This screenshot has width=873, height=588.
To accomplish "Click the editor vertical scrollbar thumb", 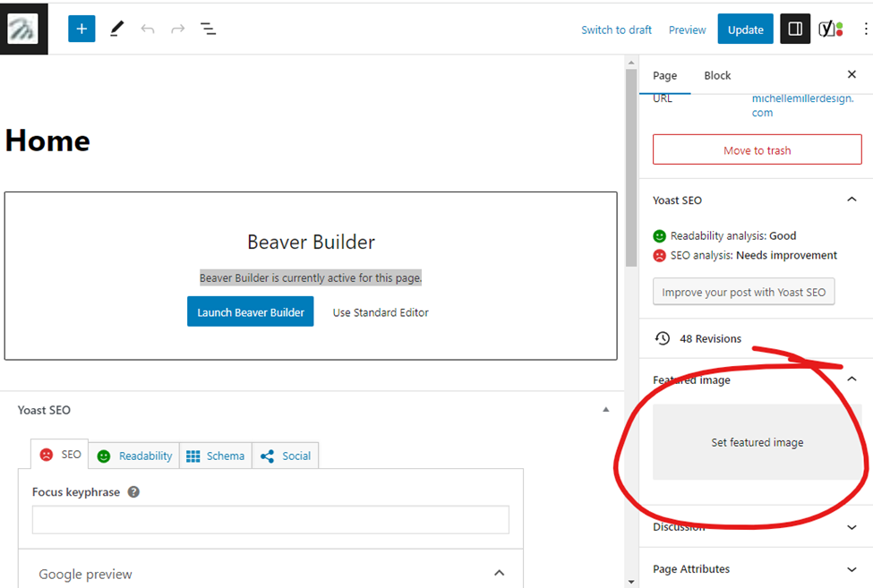I will [631, 168].
